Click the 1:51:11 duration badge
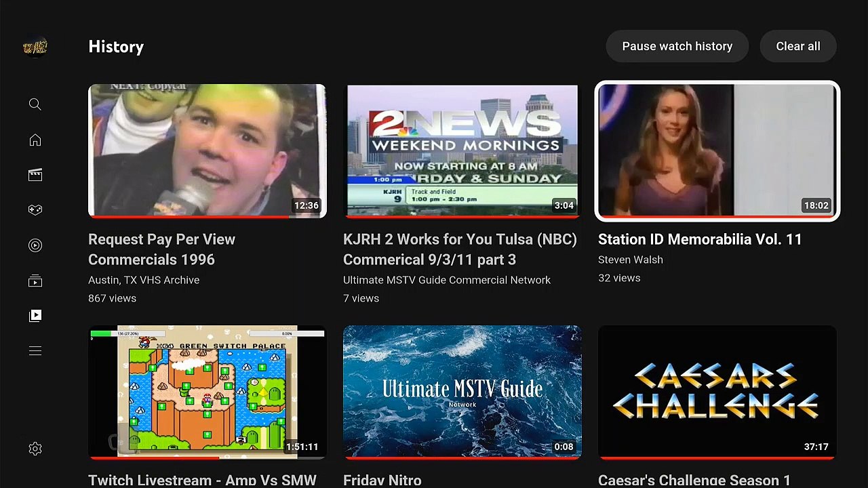868x488 pixels. pyautogui.click(x=302, y=447)
